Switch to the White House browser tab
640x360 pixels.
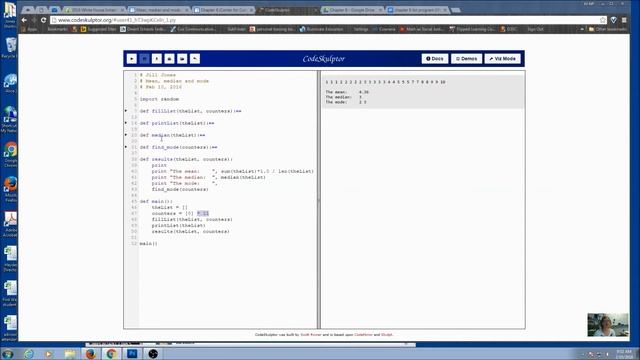[95, 10]
